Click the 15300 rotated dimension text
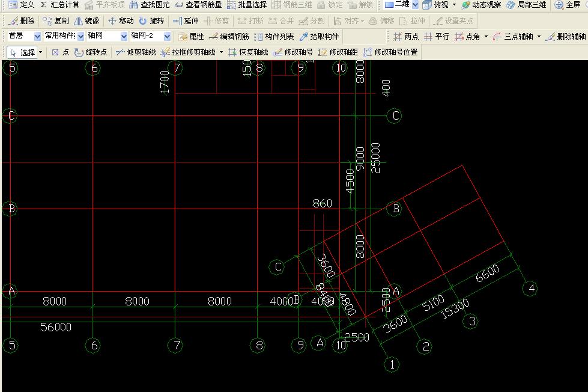The image size is (588, 392). (x=455, y=308)
